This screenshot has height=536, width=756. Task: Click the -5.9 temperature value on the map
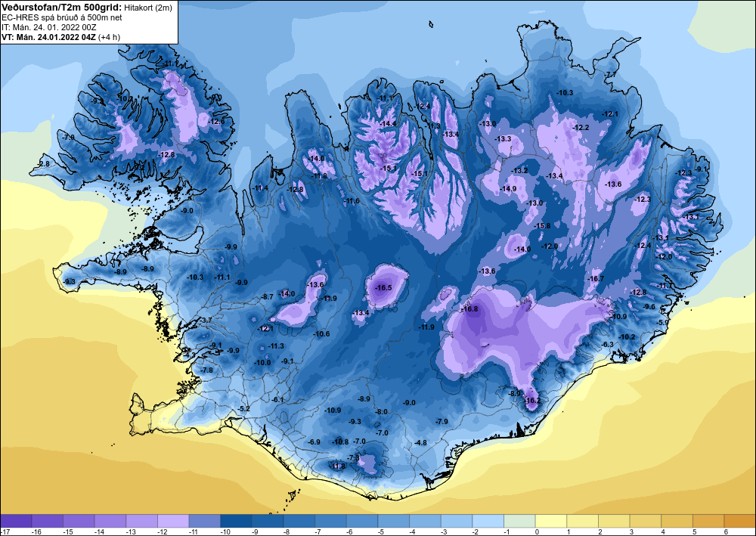(x=663, y=323)
